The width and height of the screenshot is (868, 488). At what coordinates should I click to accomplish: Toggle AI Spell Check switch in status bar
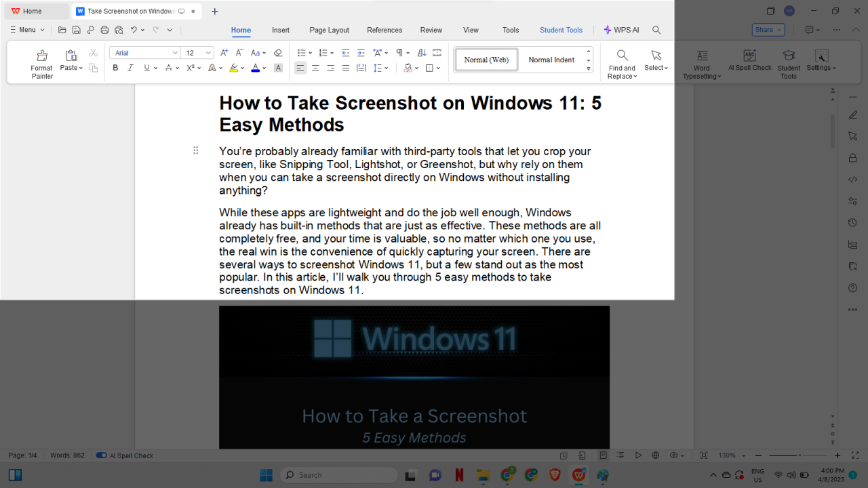coord(101,455)
